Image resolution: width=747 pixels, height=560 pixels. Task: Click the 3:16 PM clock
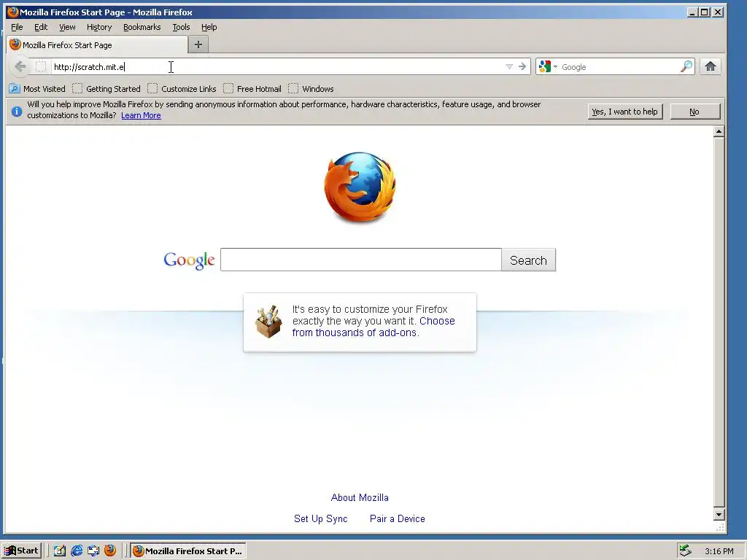[719, 551]
